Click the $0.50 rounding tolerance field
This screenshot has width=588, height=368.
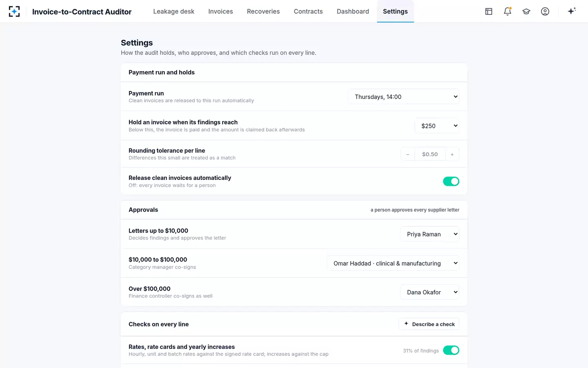coord(430,154)
